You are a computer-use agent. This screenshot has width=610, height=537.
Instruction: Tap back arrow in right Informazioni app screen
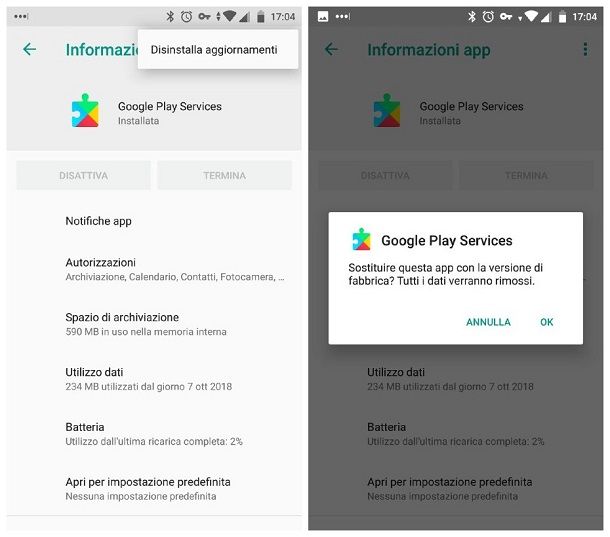click(331, 49)
